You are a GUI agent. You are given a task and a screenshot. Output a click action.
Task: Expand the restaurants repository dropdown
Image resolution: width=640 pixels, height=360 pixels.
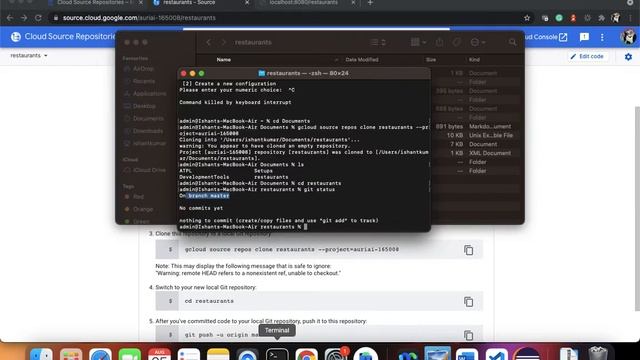coord(29,56)
